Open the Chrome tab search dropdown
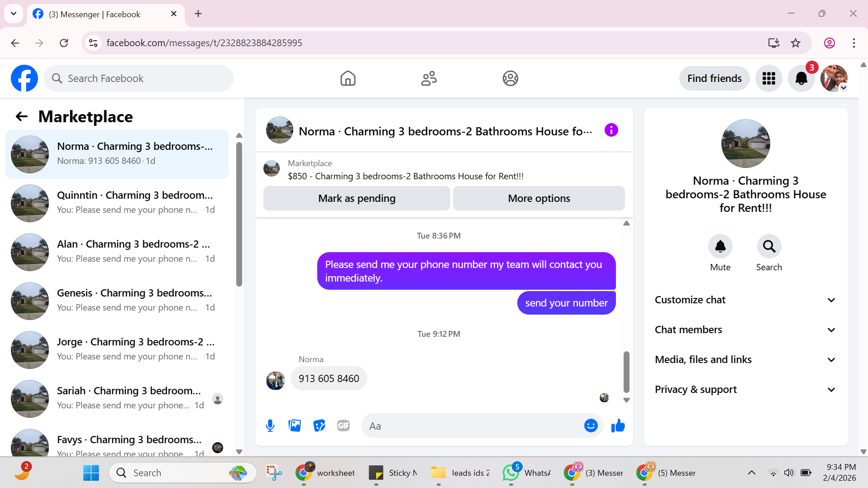The width and height of the screenshot is (868, 488). click(x=14, y=14)
